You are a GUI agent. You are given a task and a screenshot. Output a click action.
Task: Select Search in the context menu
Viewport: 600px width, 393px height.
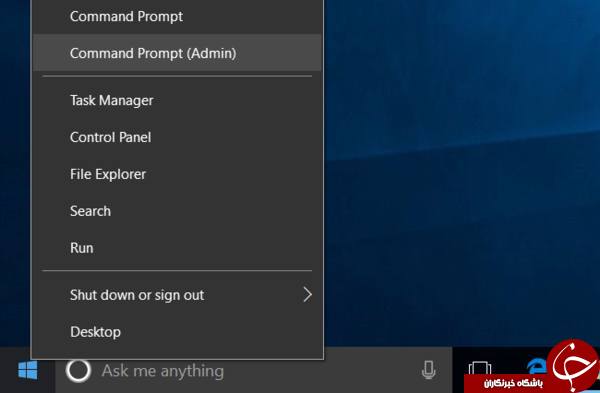click(x=177, y=211)
